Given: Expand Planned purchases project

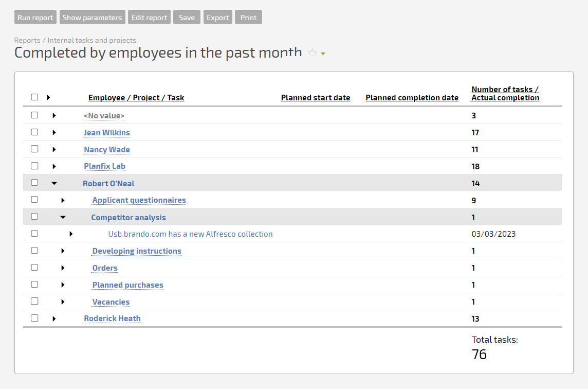Looking at the screenshot, I should pyautogui.click(x=63, y=285).
